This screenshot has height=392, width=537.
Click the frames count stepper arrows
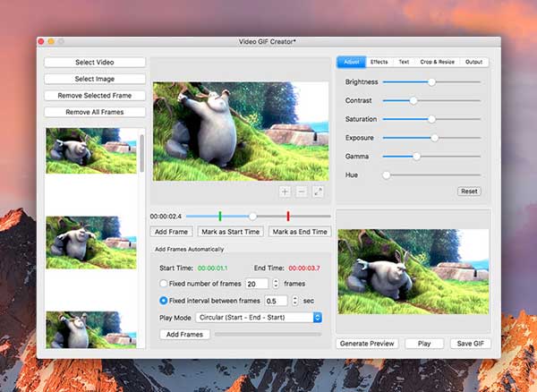[276, 284]
